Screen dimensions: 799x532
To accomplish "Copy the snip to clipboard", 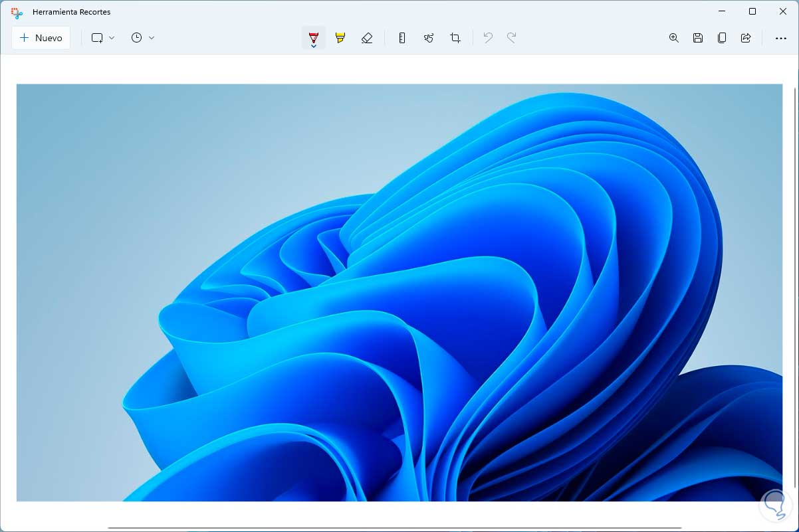I will click(x=722, y=38).
